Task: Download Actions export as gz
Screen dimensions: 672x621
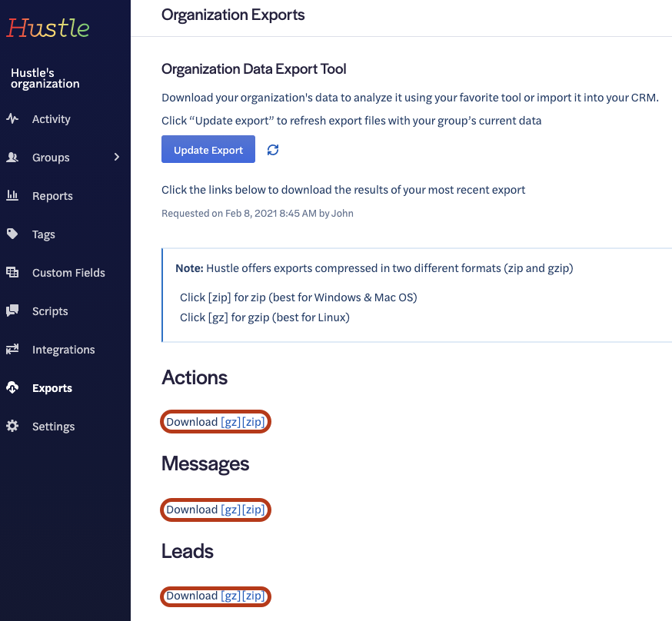Action: coord(231,422)
